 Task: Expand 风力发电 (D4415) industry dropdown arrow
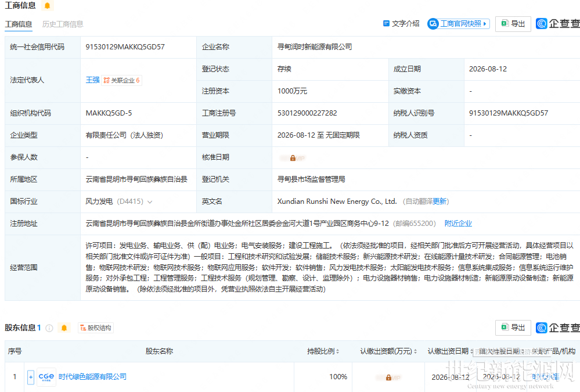click(x=150, y=202)
